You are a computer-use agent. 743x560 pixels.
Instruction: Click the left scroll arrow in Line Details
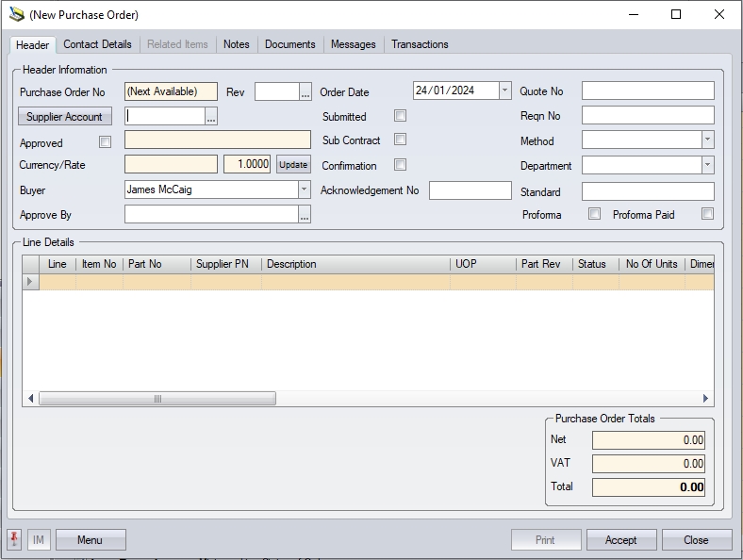pos(31,399)
